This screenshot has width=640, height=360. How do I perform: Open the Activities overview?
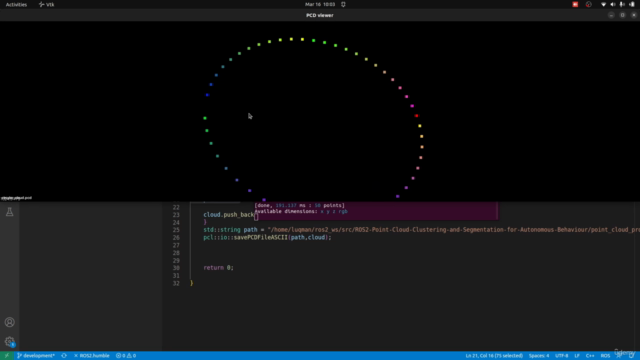[x=16, y=4]
